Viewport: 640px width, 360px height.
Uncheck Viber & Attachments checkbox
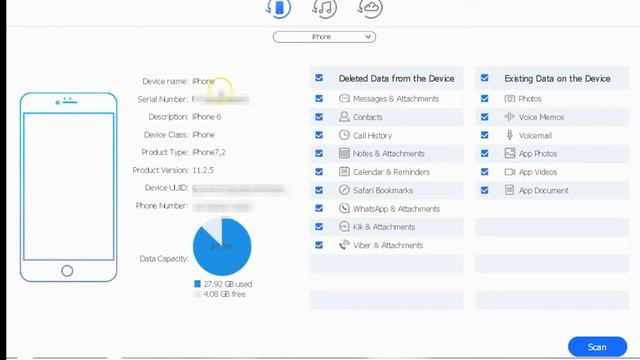[x=319, y=245]
